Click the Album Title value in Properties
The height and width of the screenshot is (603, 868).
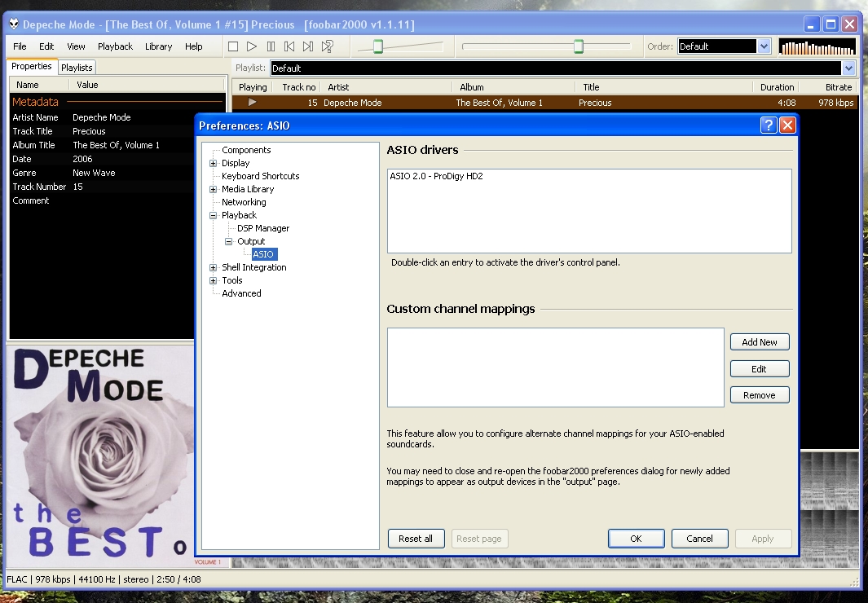[x=117, y=145]
